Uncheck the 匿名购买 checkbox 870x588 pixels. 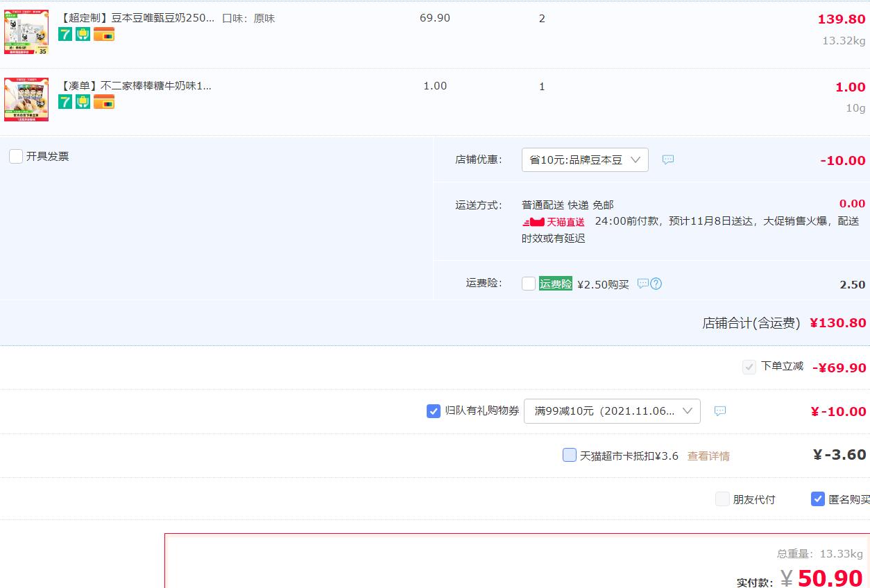pyautogui.click(x=818, y=499)
